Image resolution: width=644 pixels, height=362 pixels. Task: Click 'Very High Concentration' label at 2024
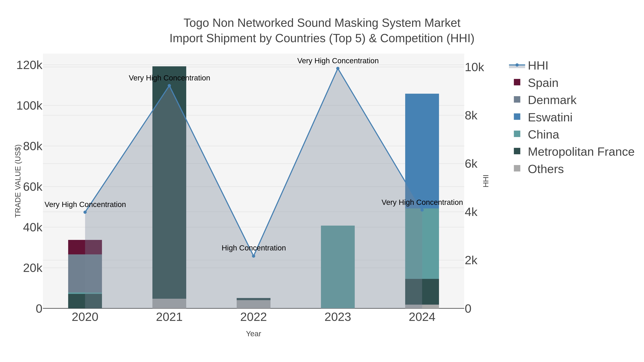(x=422, y=202)
